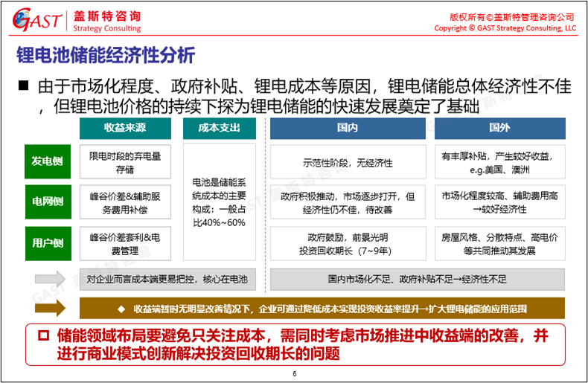Click the red square bullet in the conclusion box
588x383 pixels.
click(43, 336)
